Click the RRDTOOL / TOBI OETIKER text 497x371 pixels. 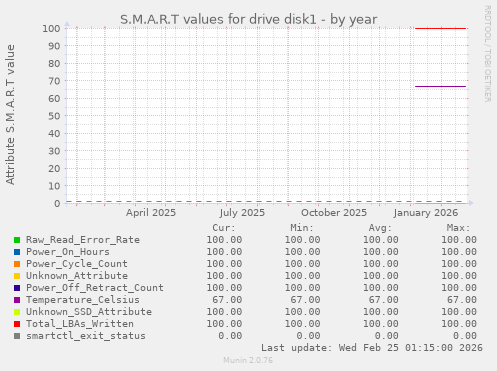click(487, 54)
